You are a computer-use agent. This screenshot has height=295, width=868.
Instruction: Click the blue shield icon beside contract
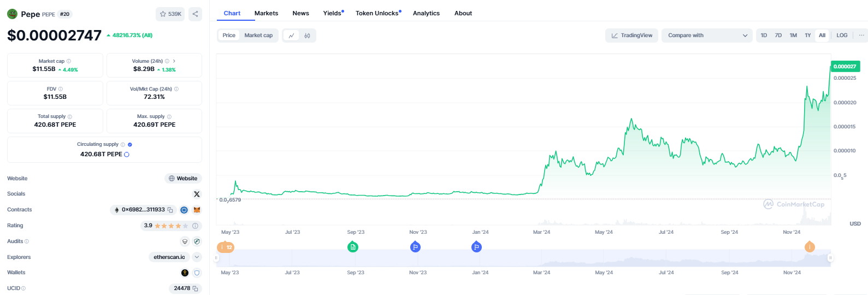coord(184,210)
